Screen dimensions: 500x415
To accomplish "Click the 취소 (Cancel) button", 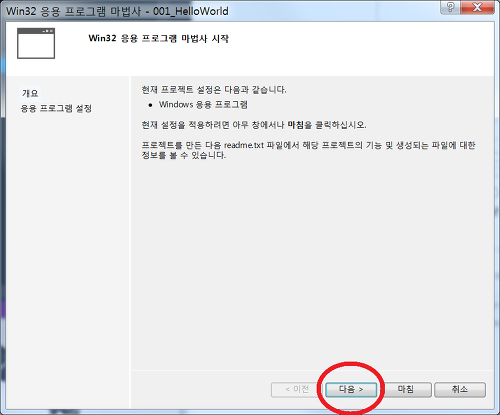I will pyautogui.click(x=460, y=389).
